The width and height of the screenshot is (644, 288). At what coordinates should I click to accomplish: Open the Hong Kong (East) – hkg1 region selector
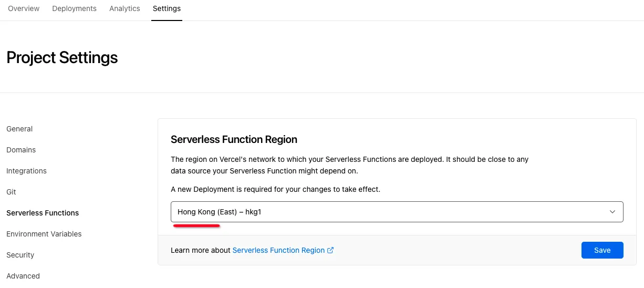click(397, 212)
